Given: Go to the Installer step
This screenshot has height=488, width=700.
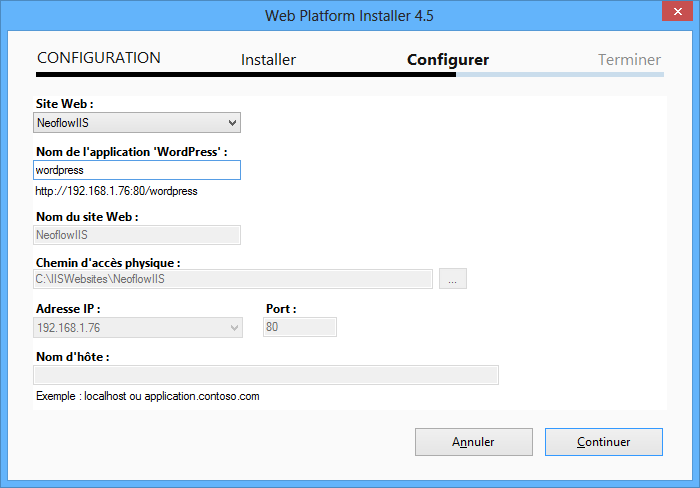Looking at the screenshot, I should coord(268,60).
